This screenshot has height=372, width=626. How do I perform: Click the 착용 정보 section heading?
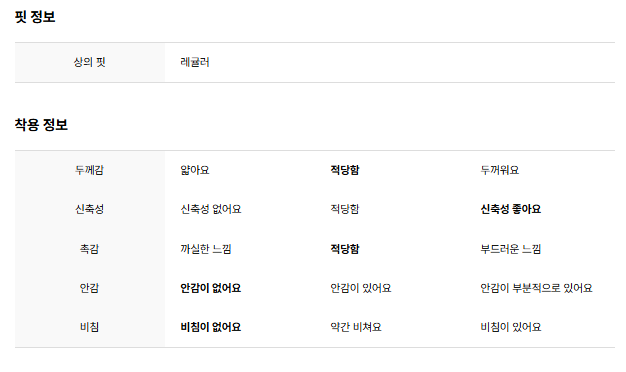(x=41, y=125)
